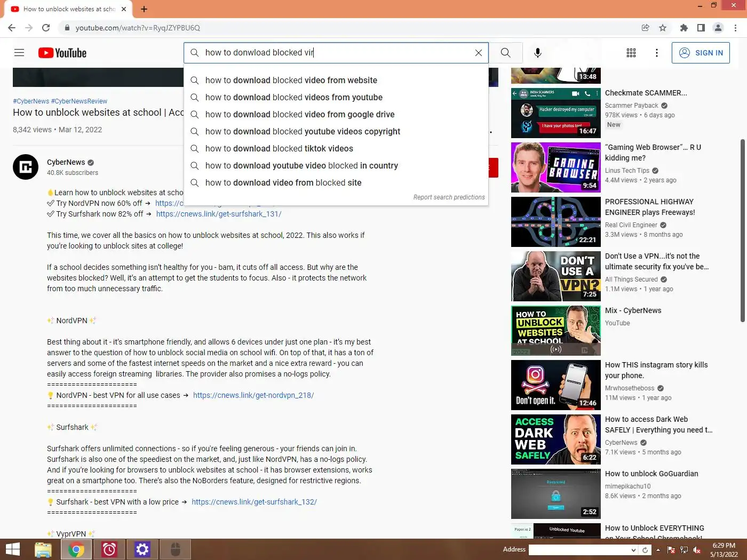
Task: Open the Access Dark Web Safely thumbnail
Action: coord(556,439)
